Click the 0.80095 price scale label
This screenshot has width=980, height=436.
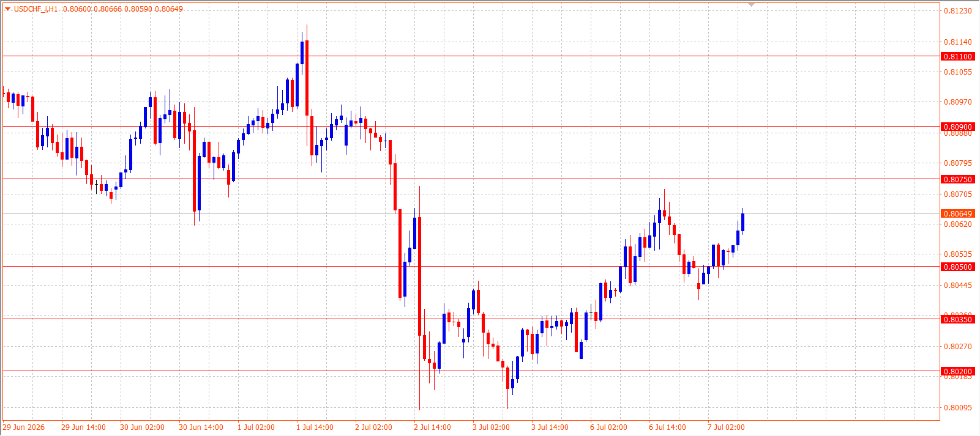[x=957, y=408]
